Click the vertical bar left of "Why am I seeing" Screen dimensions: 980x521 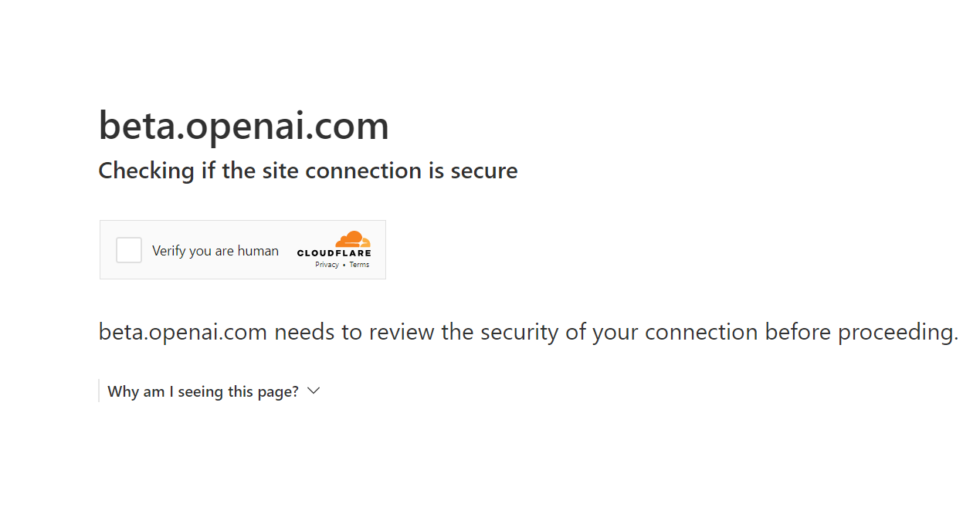point(99,391)
